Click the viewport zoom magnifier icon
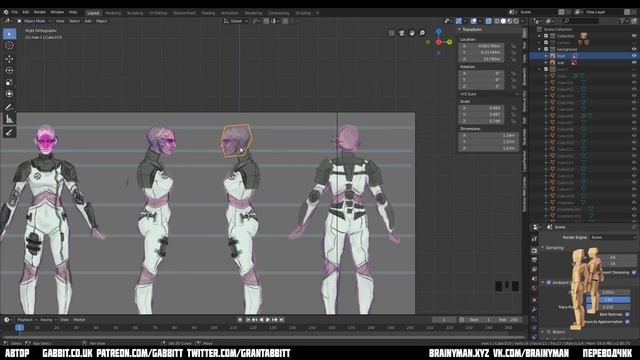 pyautogui.click(x=422, y=33)
